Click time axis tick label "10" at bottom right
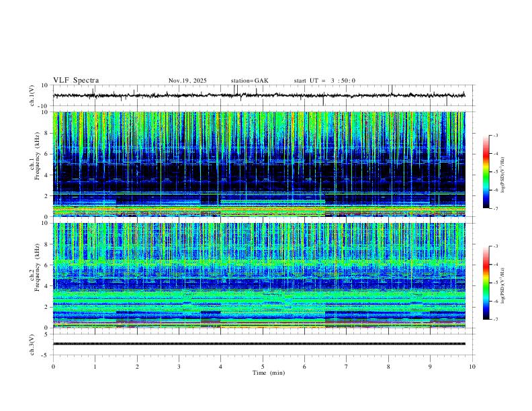Screen dimensions: 532x411 pyautogui.click(x=472, y=367)
